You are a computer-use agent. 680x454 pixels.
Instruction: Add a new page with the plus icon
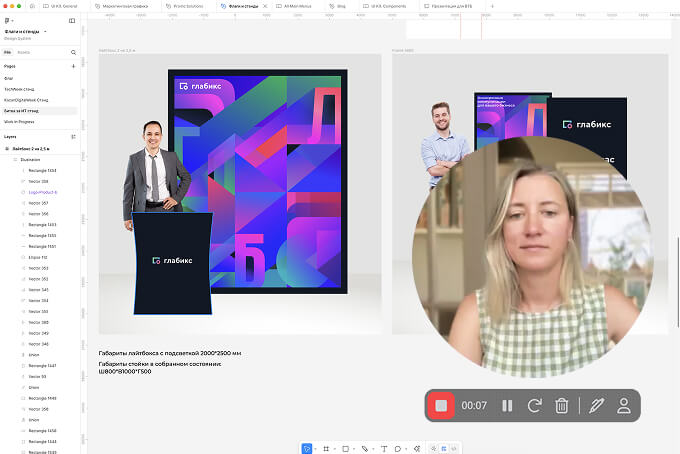(x=73, y=65)
